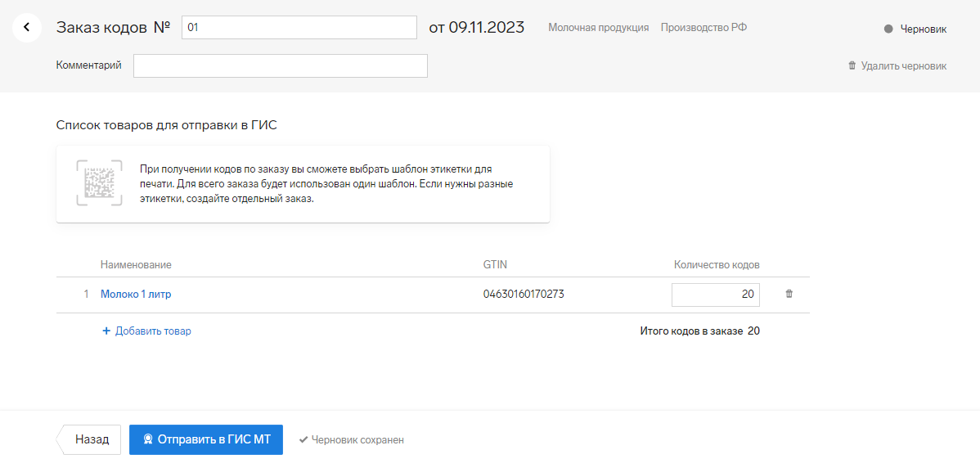Click Удалить черновик to delete draft
980x468 pixels.
pos(897,65)
